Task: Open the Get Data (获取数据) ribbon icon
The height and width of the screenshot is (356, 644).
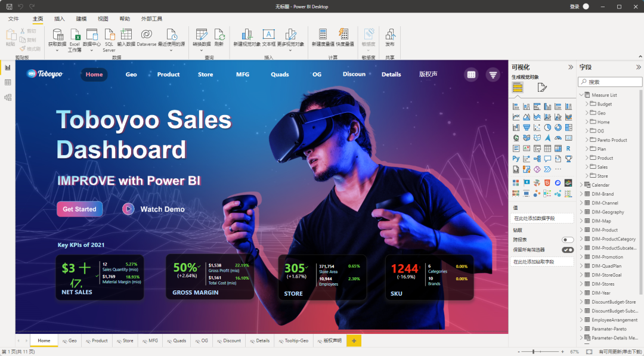Action: (57, 34)
